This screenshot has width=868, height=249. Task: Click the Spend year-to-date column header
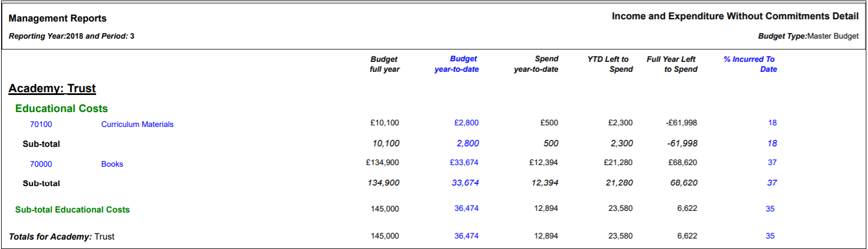coord(536,64)
